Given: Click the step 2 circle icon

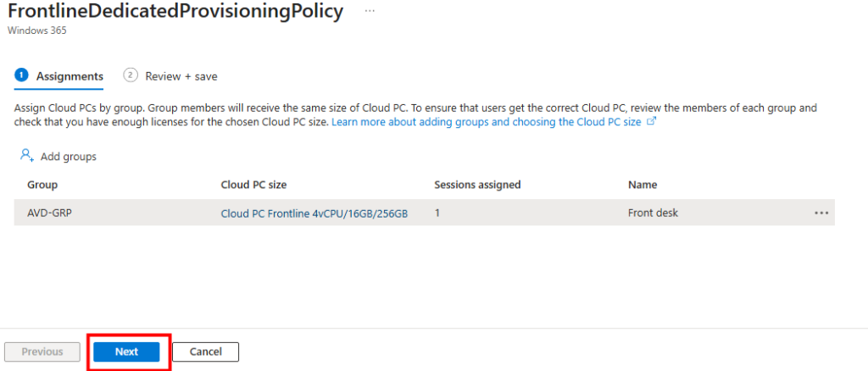Looking at the screenshot, I should (x=131, y=75).
